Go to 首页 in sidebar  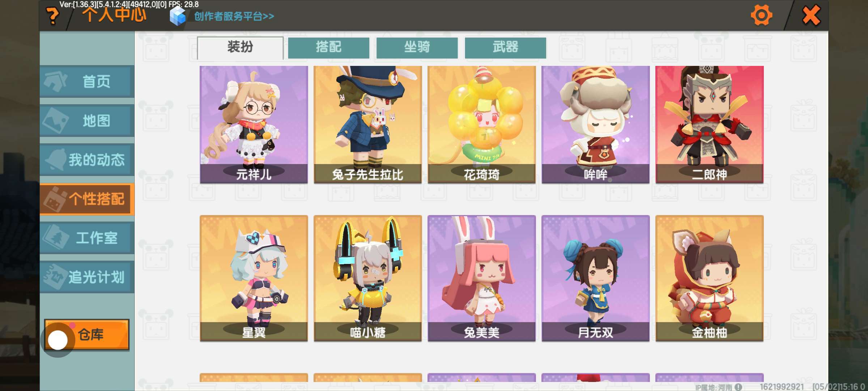[x=87, y=81]
